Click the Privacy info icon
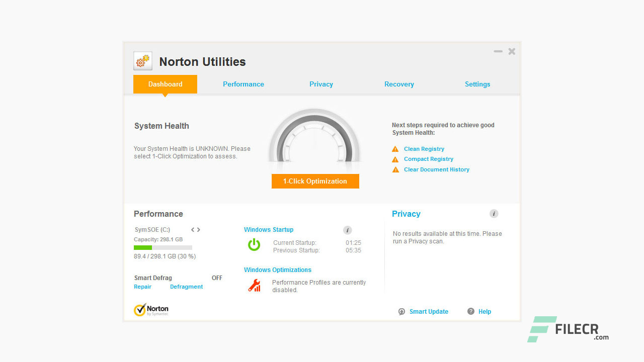This screenshot has width=644, height=362. point(494,214)
